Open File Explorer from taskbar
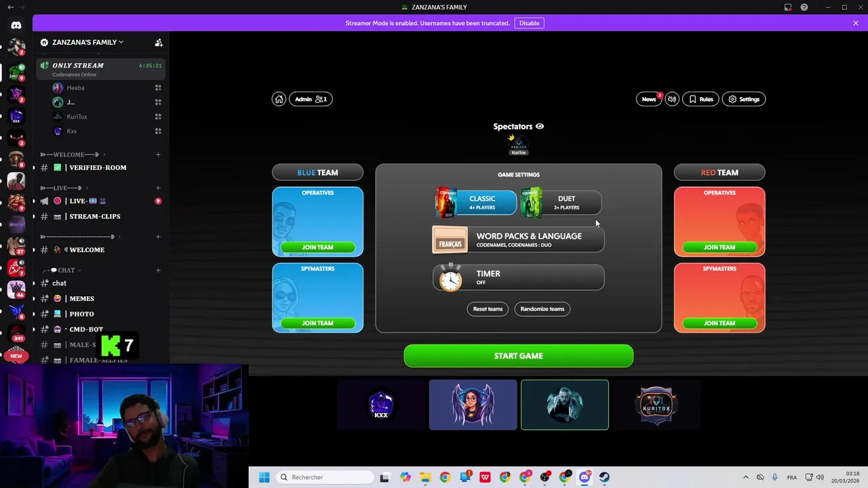This screenshot has width=868, height=488. click(x=425, y=477)
